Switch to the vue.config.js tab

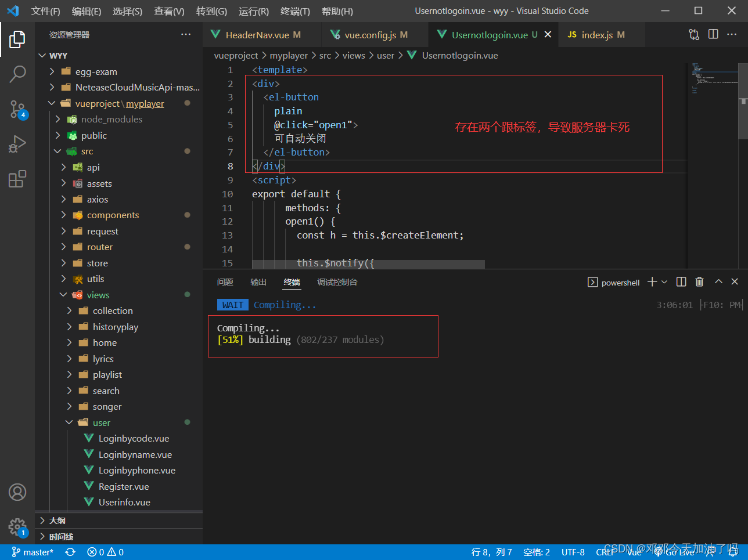[375, 35]
